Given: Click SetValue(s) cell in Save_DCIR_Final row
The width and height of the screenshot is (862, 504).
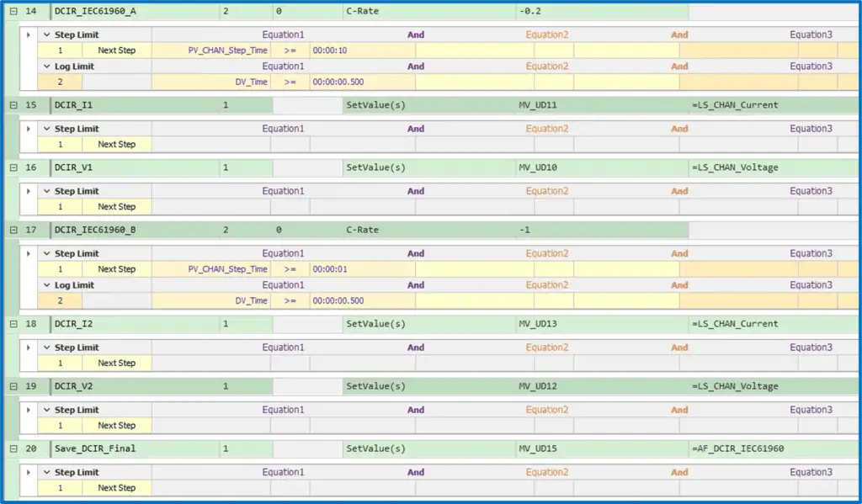Looking at the screenshot, I should pos(428,448).
